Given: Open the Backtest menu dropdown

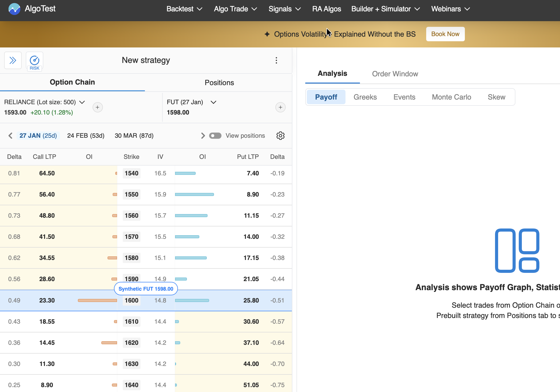Looking at the screenshot, I should coord(184,9).
